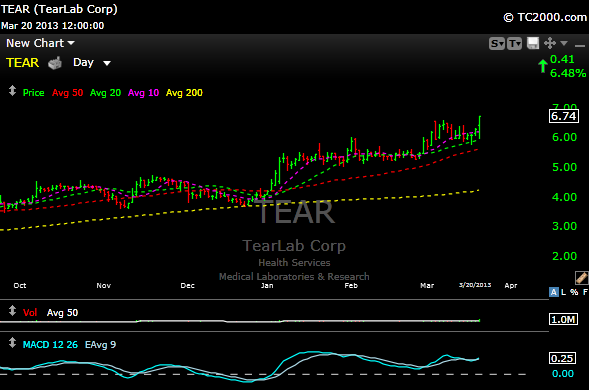Click the hand icon next to TEAR
This screenshot has height=390, width=589.
[x=55, y=63]
